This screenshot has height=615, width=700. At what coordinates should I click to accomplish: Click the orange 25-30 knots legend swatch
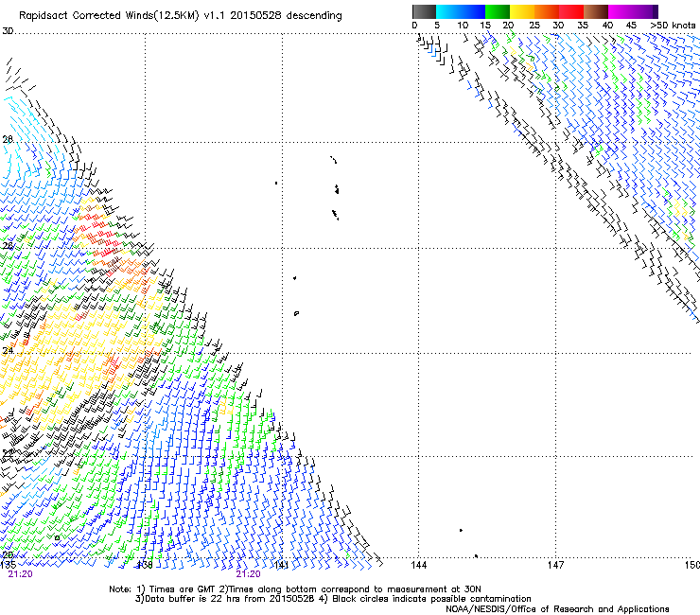(x=547, y=11)
